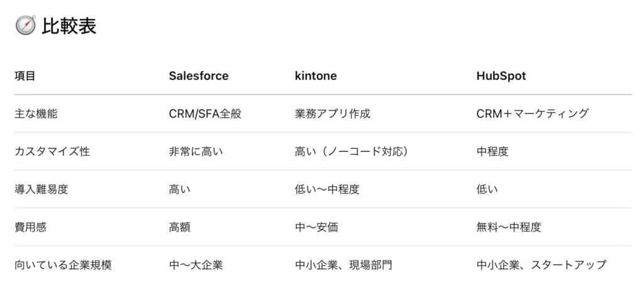Click the 無料〜中程度 cell
Viewport: 644px width, 295px height.
coord(509,227)
